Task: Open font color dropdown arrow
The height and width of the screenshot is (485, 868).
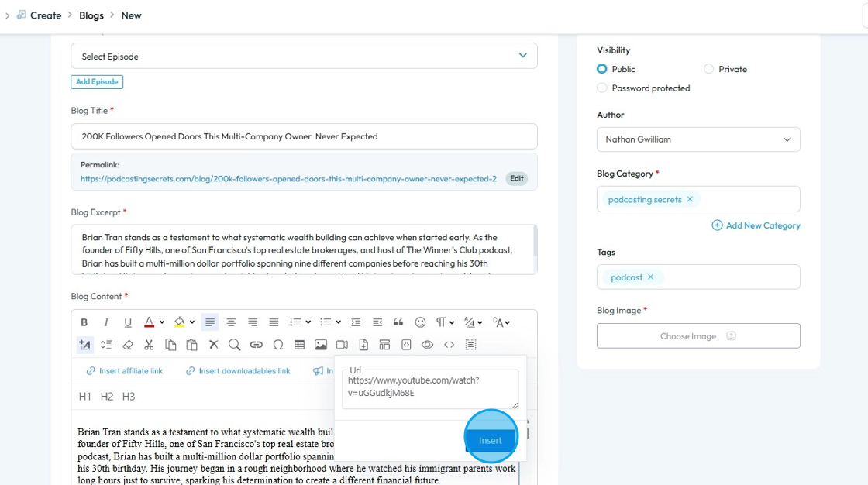Action: point(162,322)
